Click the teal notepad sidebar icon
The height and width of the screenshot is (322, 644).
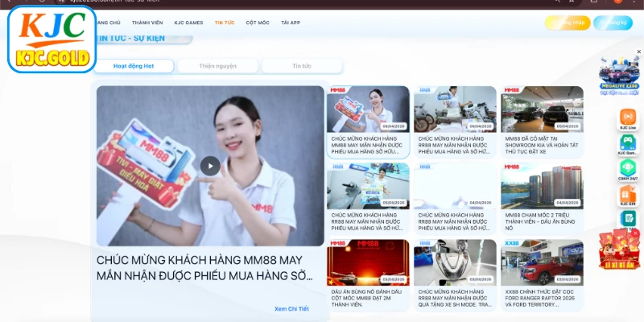(x=628, y=219)
